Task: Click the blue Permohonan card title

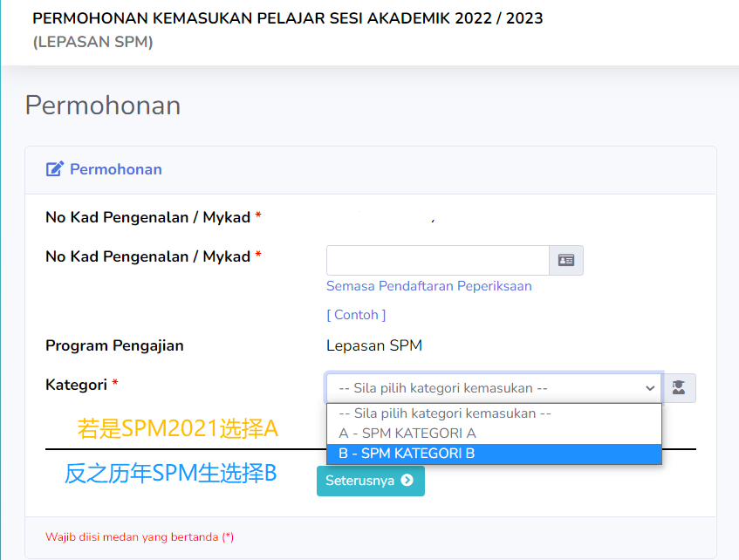Action: (116, 169)
